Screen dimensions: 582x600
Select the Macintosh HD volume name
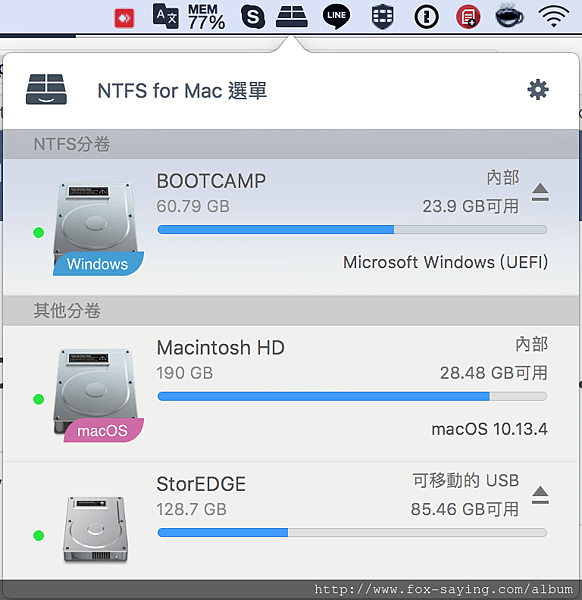click(220, 347)
